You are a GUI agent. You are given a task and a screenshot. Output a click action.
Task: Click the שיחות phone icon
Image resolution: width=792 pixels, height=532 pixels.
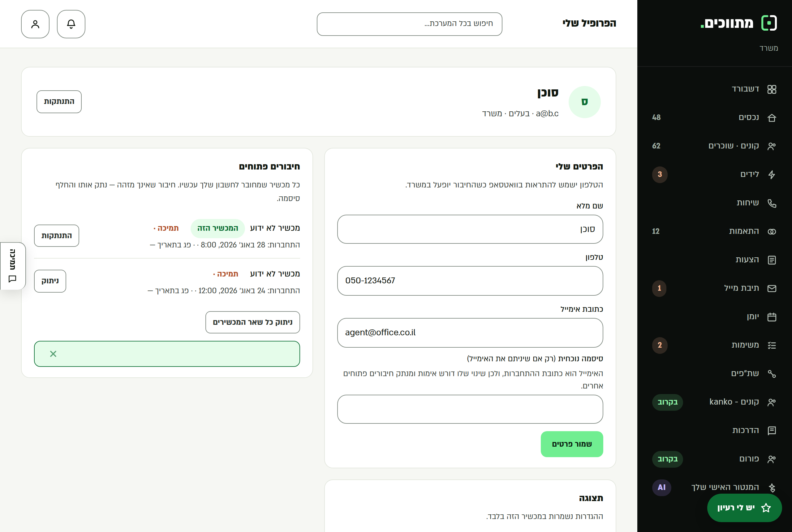point(772,203)
